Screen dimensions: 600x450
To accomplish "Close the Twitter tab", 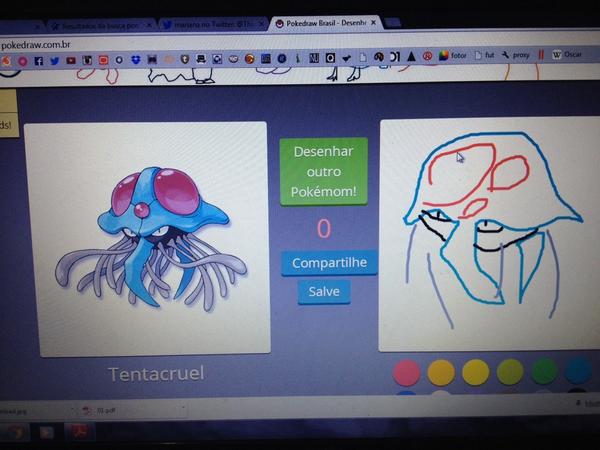I will click(x=261, y=24).
